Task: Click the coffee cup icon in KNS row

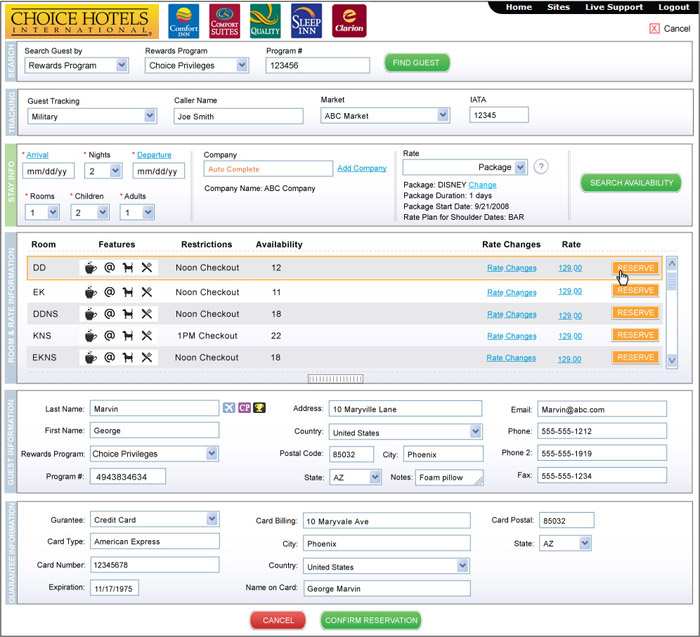Action: (91, 336)
